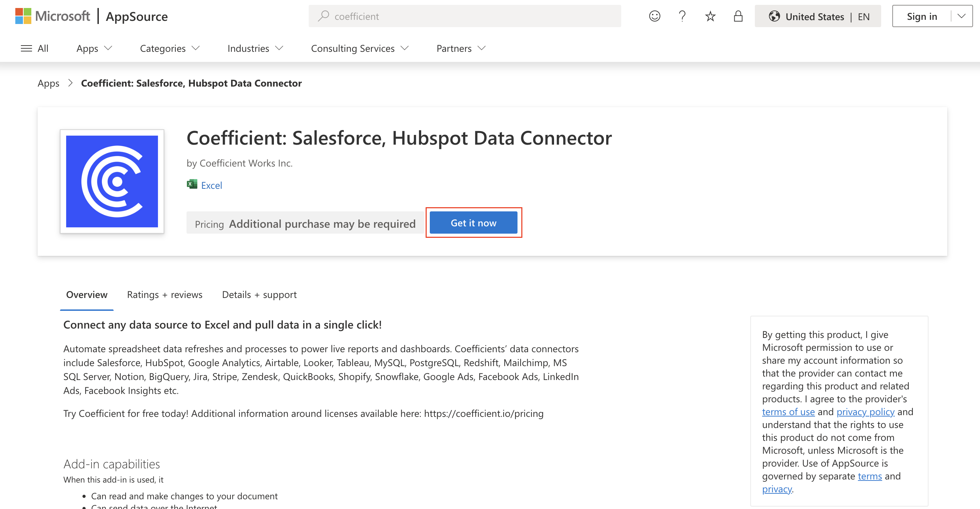
Task: Click the 'Try Coefficient for free today!' line
Action: click(303, 413)
